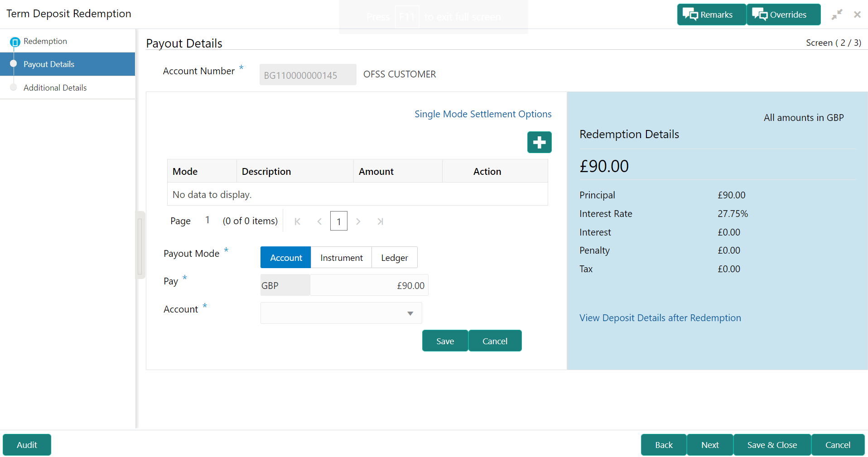Select Ledger payout mode
This screenshot has height=457, width=868.
(x=394, y=258)
